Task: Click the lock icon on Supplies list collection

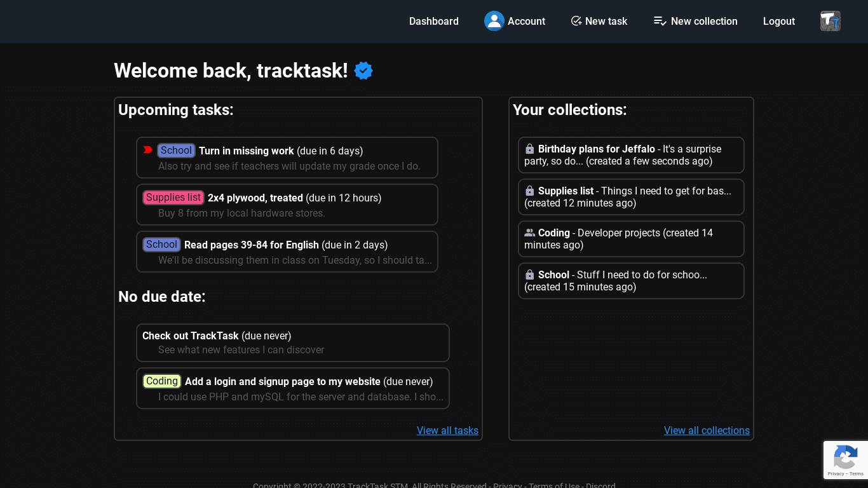Action: pos(530,191)
